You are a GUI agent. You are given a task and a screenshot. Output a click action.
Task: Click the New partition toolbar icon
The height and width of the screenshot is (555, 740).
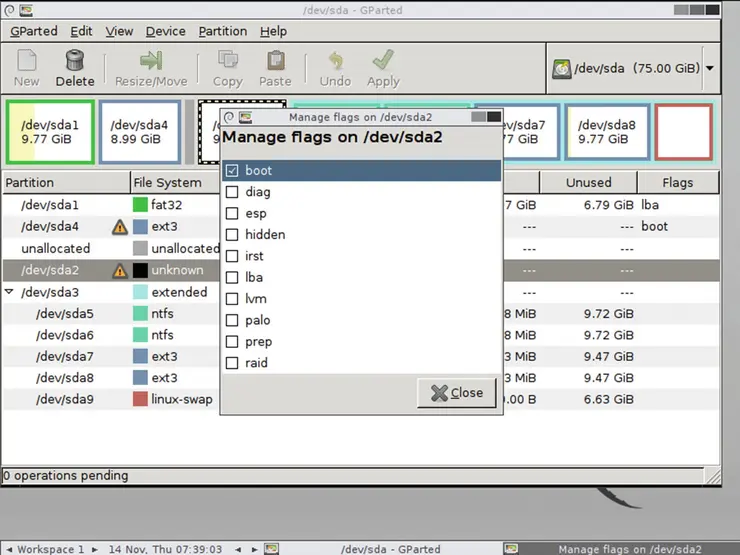(x=27, y=61)
